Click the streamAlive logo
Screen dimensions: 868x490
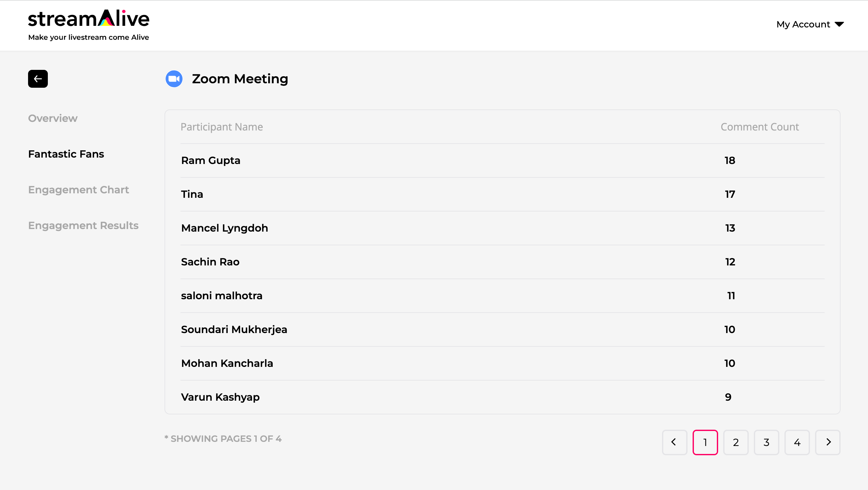tap(89, 25)
